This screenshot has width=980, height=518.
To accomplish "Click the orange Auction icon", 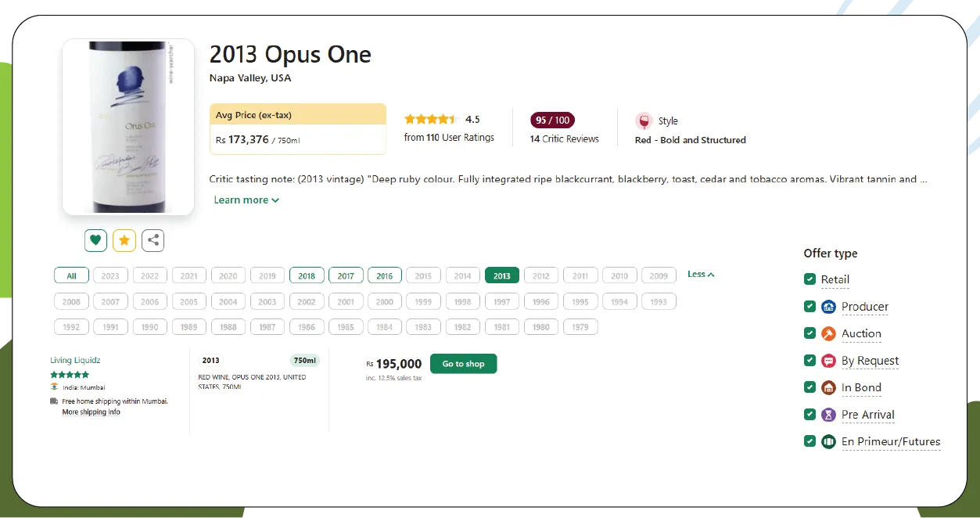I will 828,333.
